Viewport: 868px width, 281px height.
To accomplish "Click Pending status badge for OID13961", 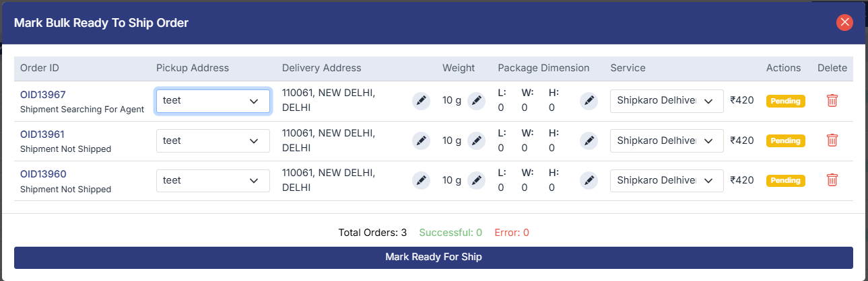I will (x=785, y=140).
